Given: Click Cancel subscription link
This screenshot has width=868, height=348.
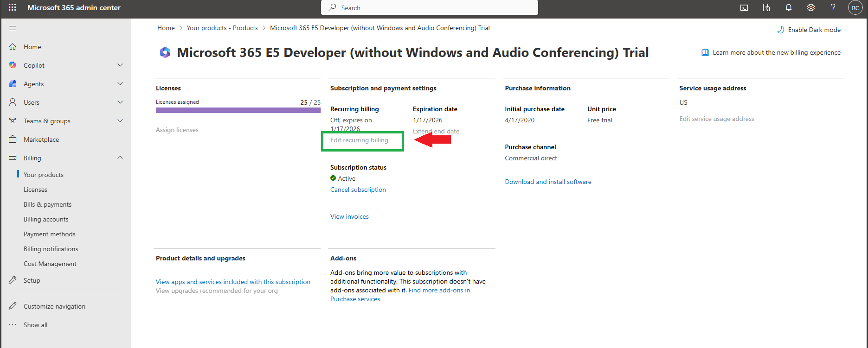Looking at the screenshot, I should [358, 190].
